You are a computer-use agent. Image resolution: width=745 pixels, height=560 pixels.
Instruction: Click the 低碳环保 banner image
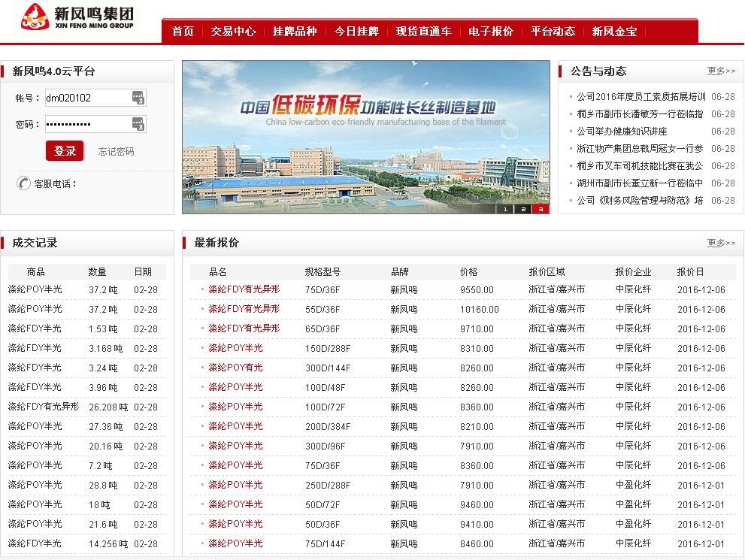[x=366, y=137]
